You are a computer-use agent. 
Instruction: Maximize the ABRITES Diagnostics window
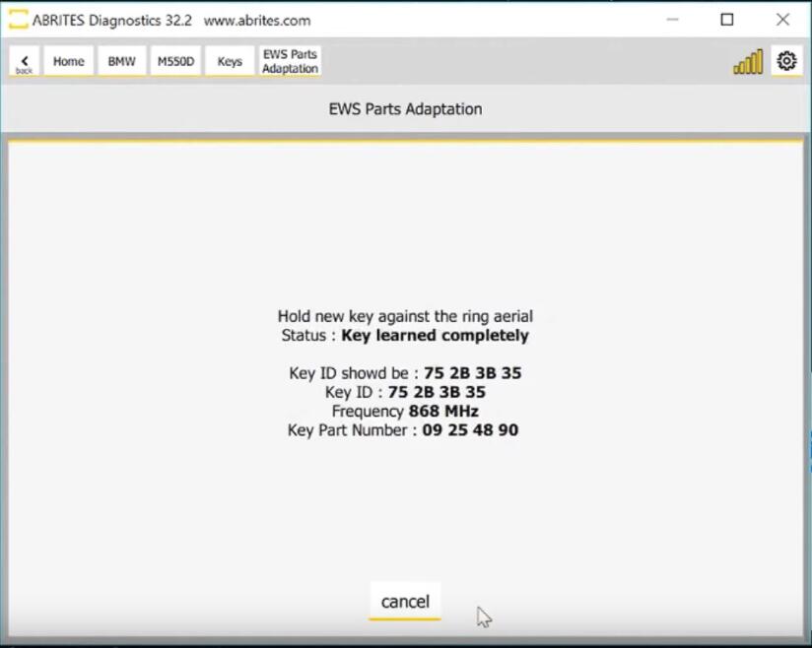[727, 20]
